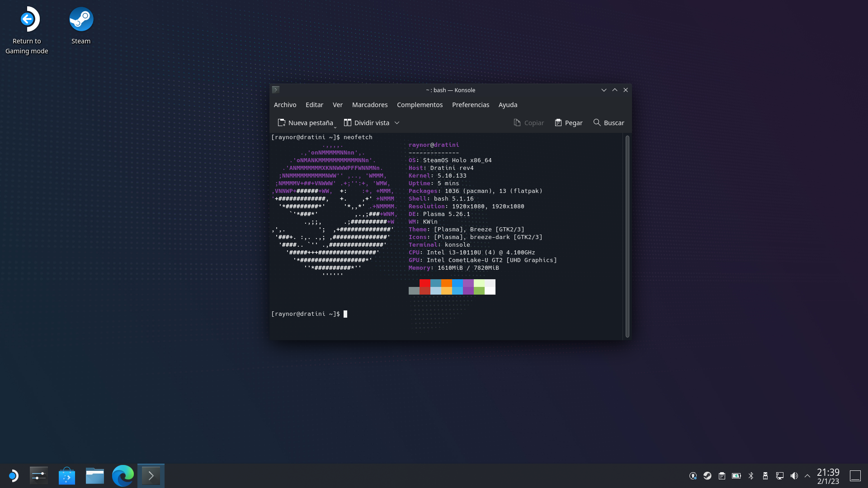Open System Settings from the taskbar

pos(38,475)
